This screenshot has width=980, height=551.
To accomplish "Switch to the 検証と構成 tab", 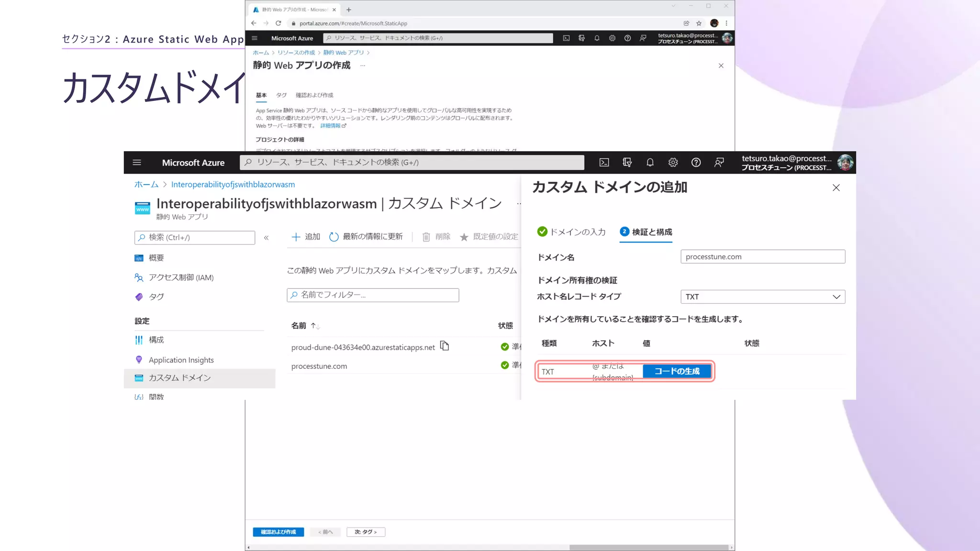I will point(646,232).
